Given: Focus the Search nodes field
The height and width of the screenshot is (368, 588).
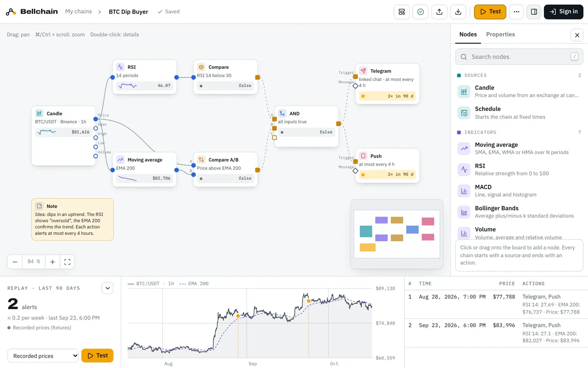Looking at the screenshot, I should (x=519, y=57).
